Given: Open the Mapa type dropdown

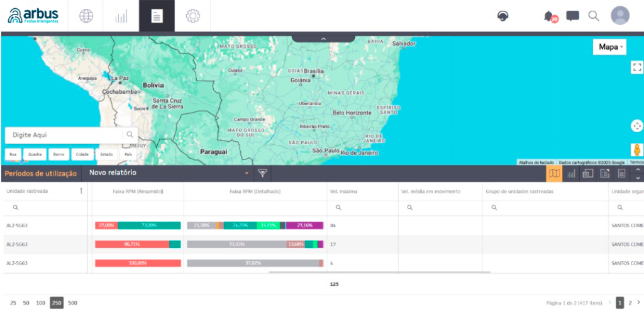Looking at the screenshot, I should [611, 47].
